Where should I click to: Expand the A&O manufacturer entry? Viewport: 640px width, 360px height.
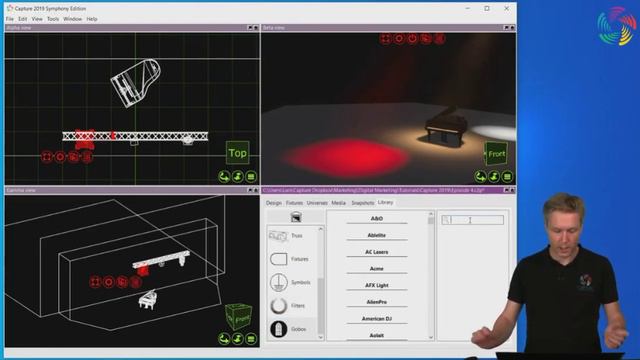[377, 219]
